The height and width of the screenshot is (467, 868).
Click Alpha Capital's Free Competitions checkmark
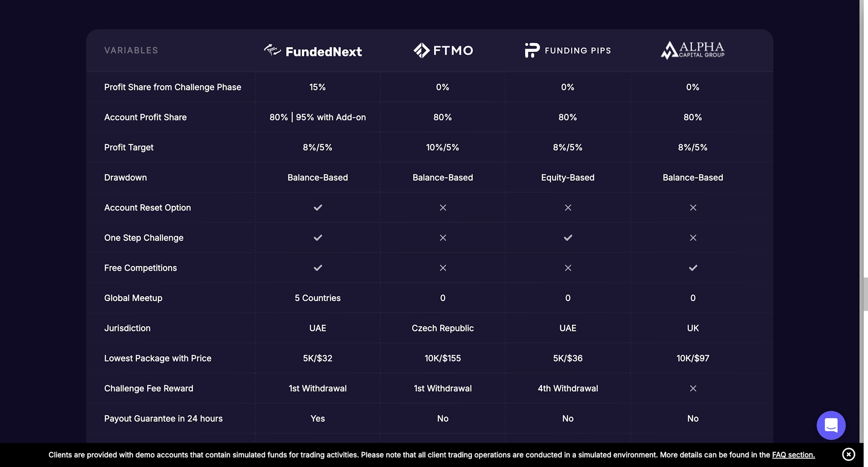point(693,268)
